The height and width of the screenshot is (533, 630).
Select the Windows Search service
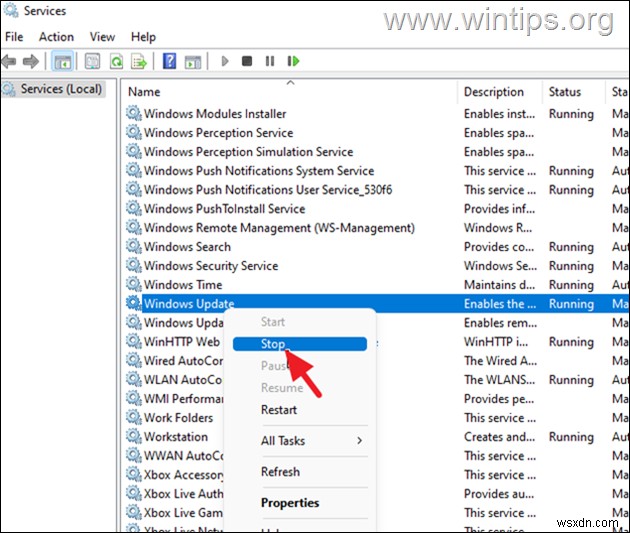187,247
